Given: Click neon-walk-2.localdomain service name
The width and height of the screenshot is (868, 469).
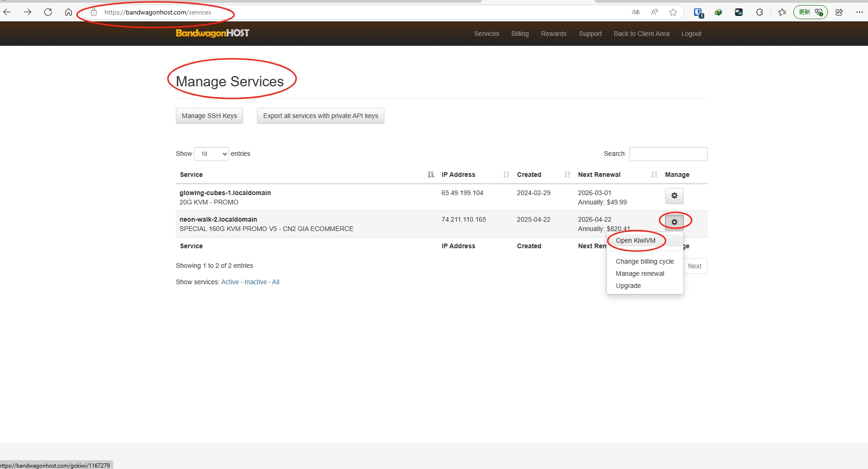Looking at the screenshot, I should [218, 219].
